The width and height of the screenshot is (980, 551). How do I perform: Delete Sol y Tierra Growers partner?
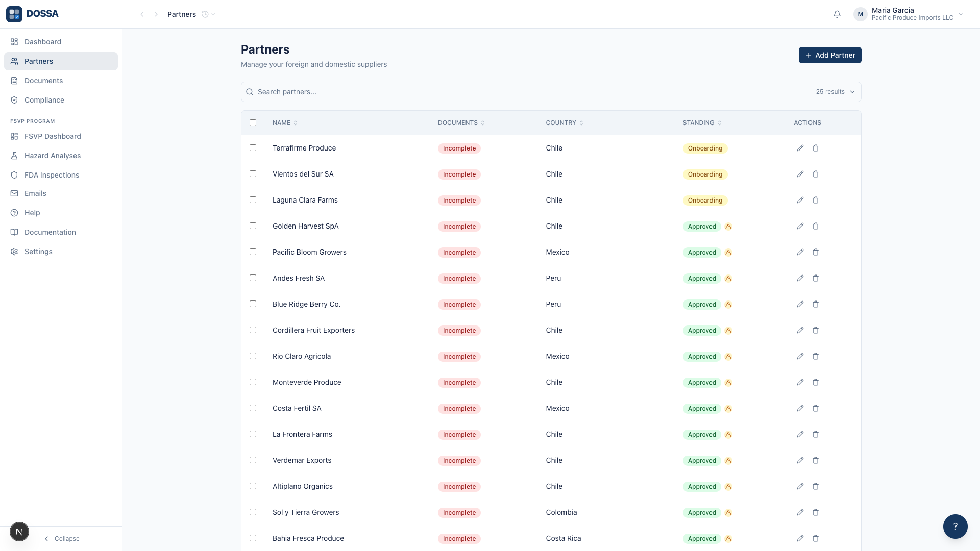pos(816,512)
